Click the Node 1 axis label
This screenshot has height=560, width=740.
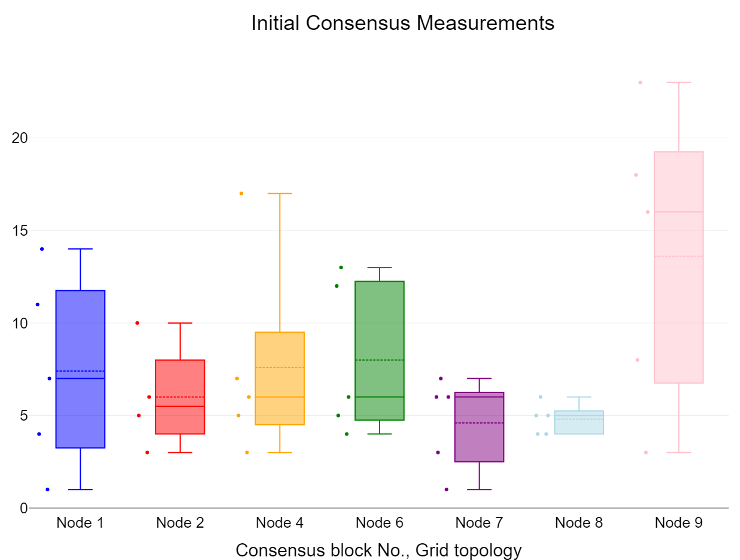(x=80, y=522)
